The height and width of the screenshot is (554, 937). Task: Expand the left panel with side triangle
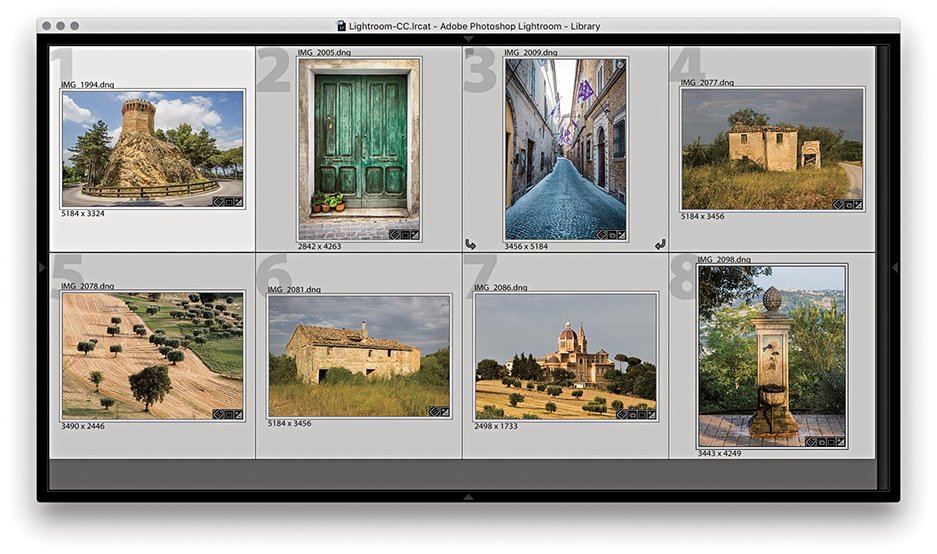(42, 267)
